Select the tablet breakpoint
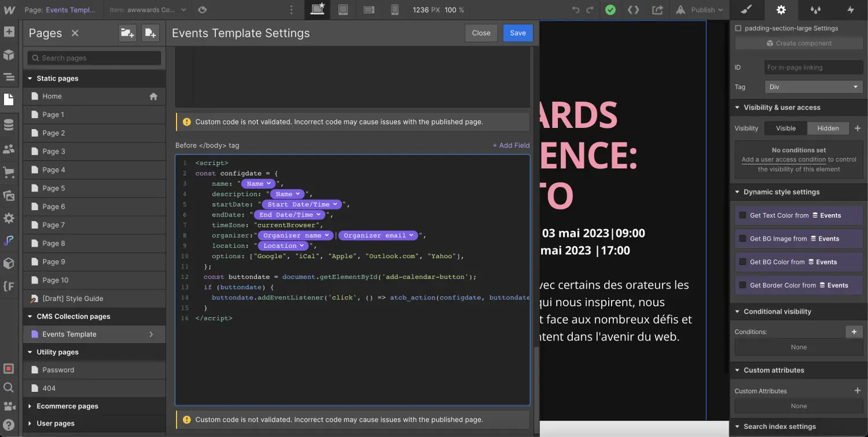Viewport: 868px width, 437px height. point(343,9)
